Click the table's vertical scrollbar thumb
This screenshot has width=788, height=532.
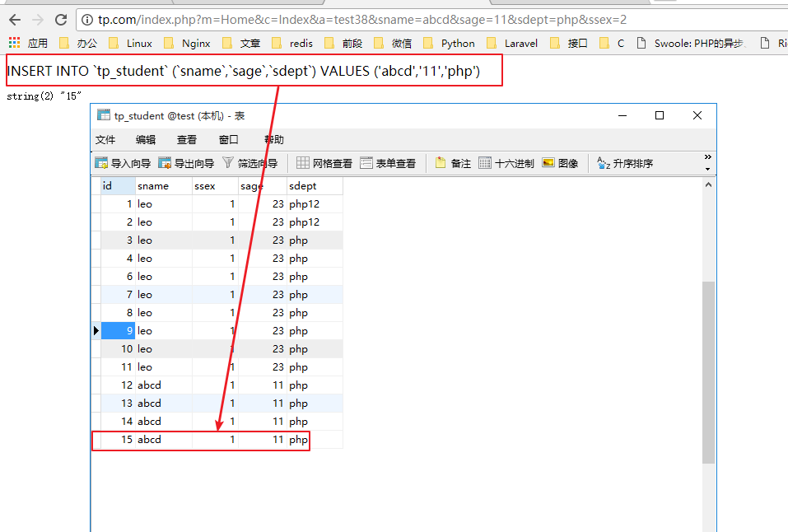[708, 371]
